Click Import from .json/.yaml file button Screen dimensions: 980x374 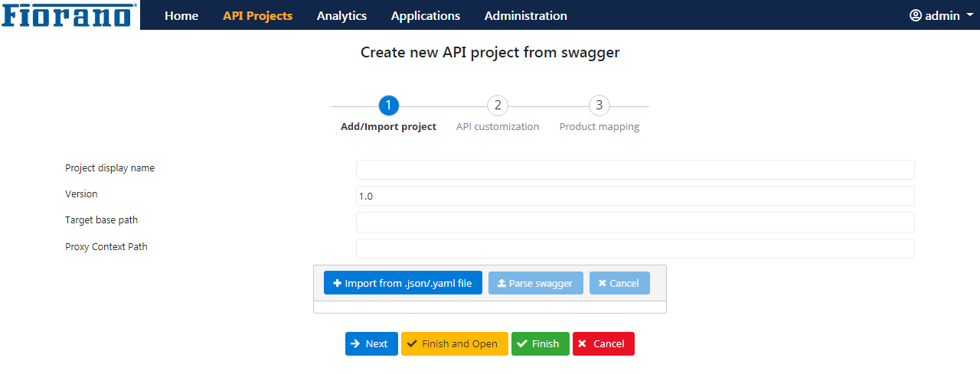[x=403, y=283]
